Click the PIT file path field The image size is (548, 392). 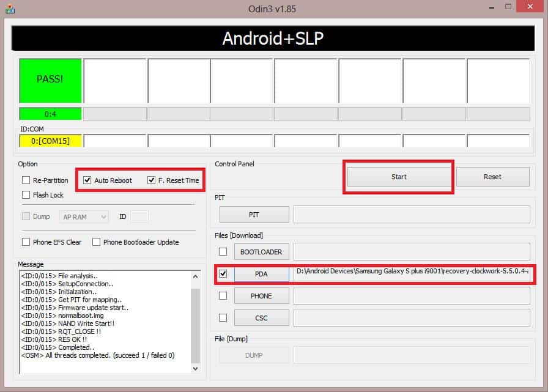coord(412,215)
